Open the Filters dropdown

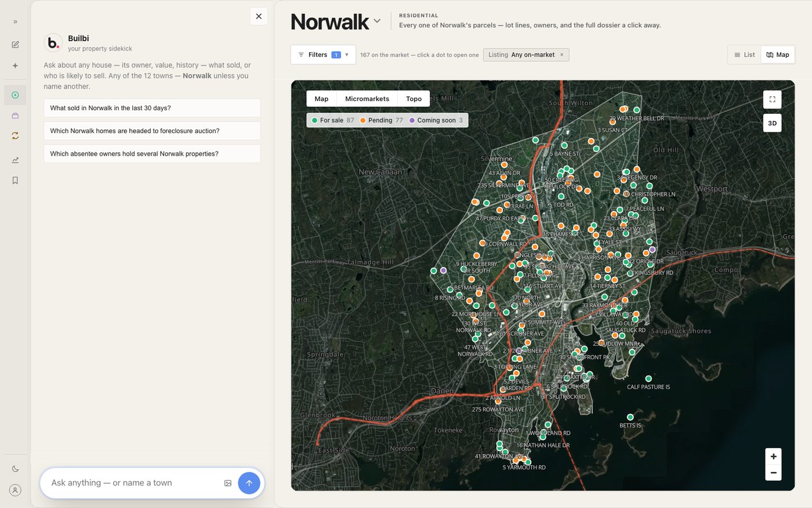click(323, 55)
